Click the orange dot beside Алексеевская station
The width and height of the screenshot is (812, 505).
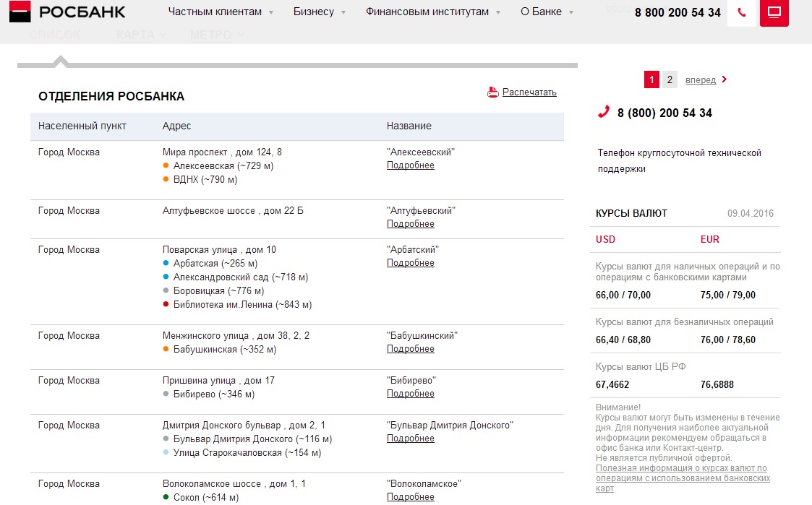[166, 166]
